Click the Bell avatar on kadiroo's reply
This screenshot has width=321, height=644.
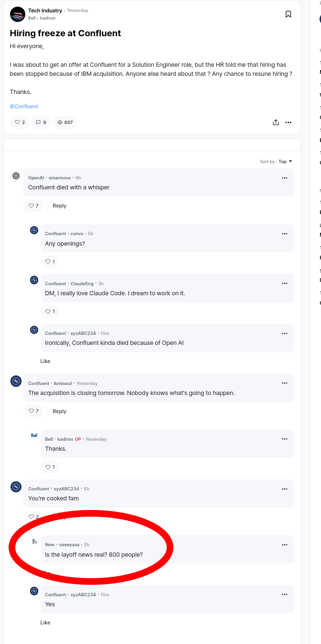pyautogui.click(x=34, y=435)
